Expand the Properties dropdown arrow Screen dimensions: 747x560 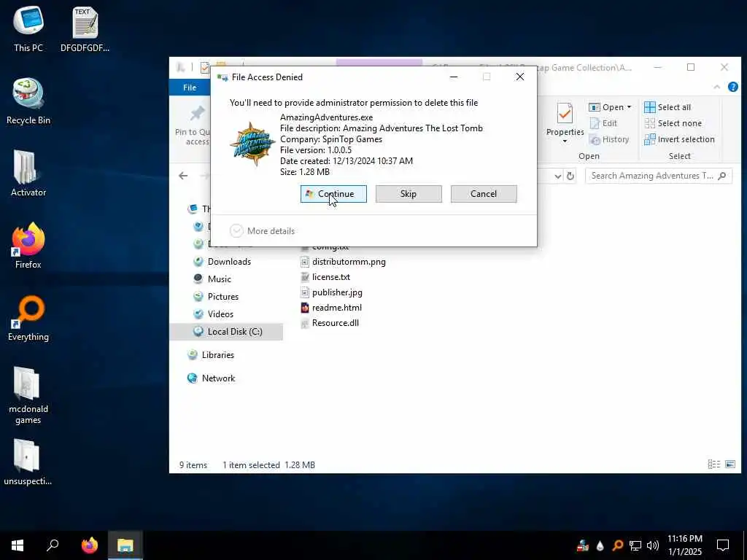tap(565, 141)
